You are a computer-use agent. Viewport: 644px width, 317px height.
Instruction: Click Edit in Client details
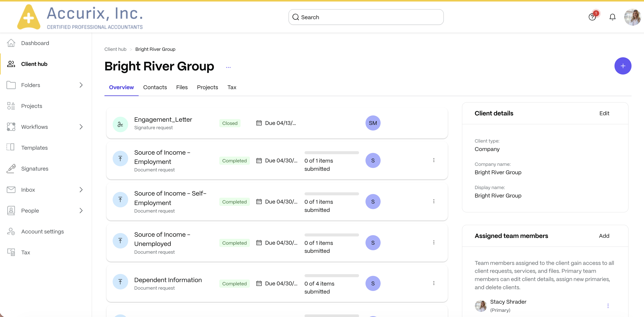click(x=604, y=113)
